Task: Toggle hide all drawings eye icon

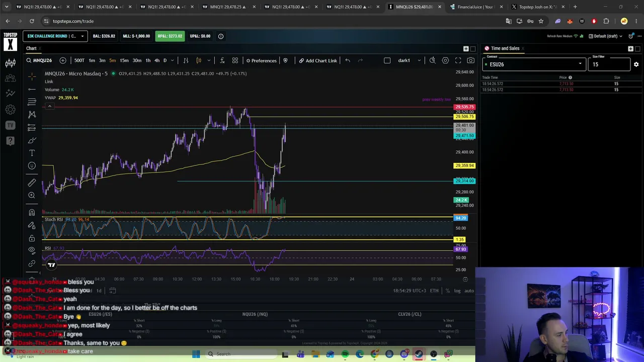Action: point(32,250)
